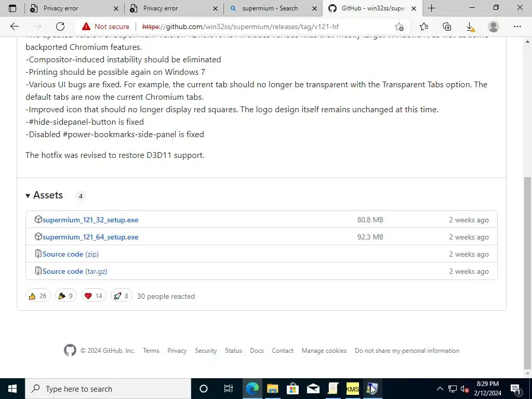Open the Favorites list icon
This screenshot has width=532, height=399.
pos(424,26)
